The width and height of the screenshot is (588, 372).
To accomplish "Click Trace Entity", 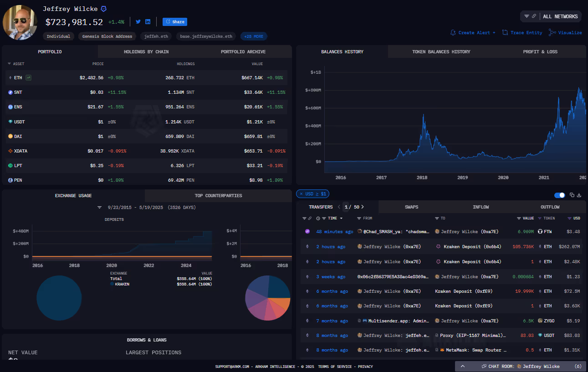I will 522,33.
